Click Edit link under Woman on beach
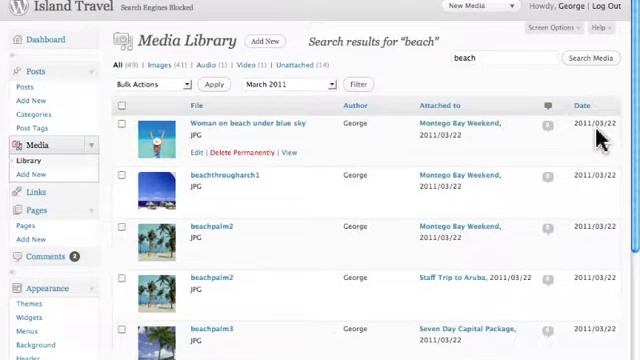 pyautogui.click(x=197, y=153)
